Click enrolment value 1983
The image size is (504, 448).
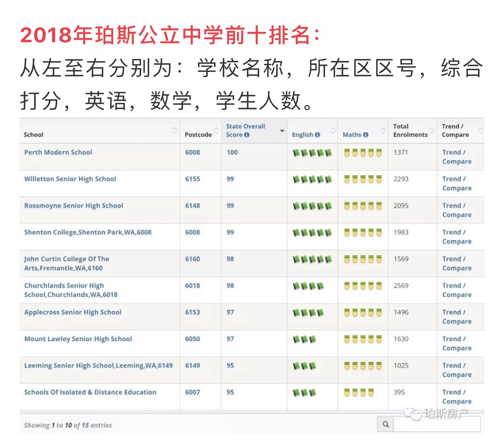tap(401, 232)
